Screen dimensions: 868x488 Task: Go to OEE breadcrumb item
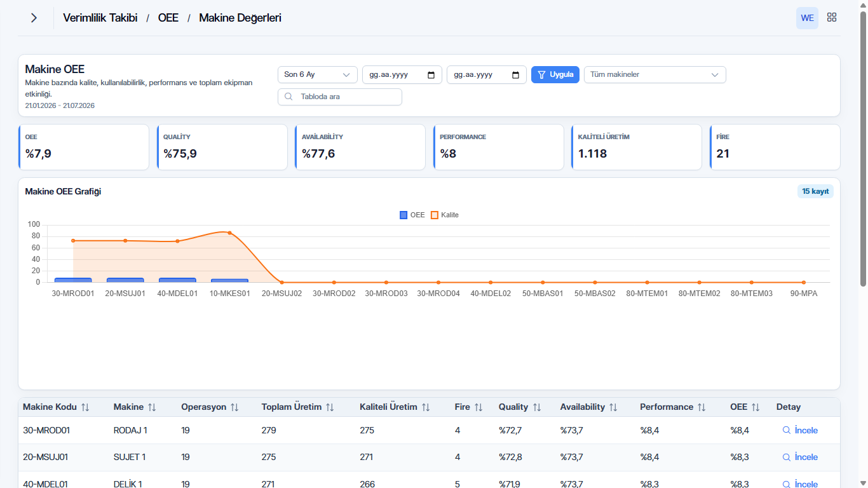168,18
